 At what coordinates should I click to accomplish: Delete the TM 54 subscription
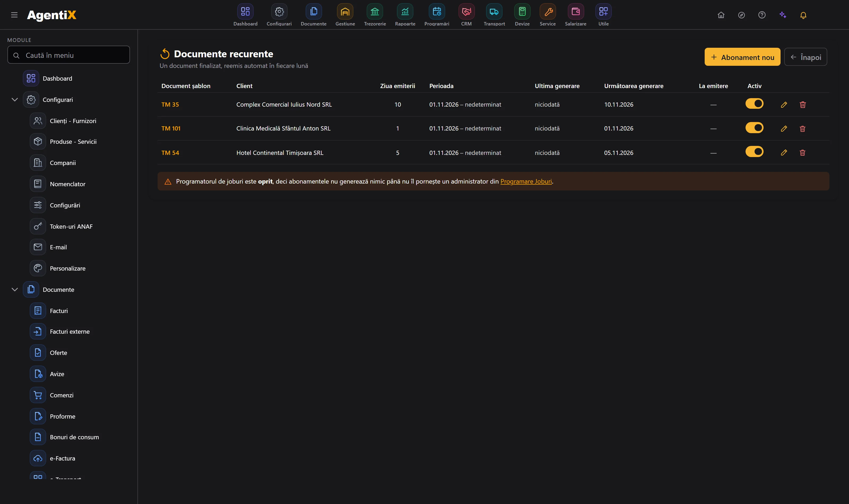[803, 153]
